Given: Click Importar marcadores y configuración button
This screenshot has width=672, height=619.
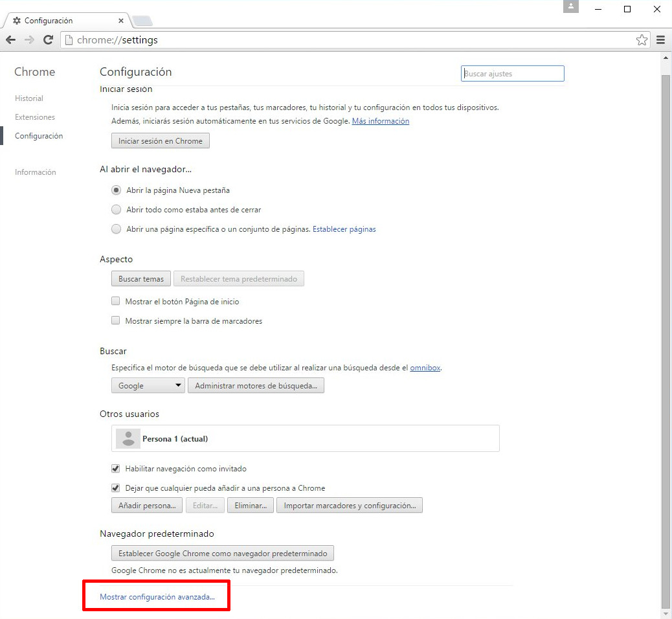Looking at the screenshot, I should (x=350, y=505).
